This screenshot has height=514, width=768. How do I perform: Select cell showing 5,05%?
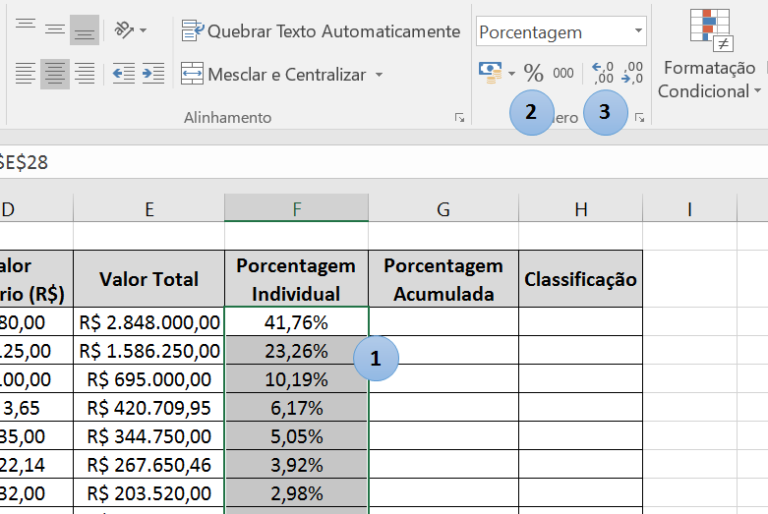click(296, 436)
